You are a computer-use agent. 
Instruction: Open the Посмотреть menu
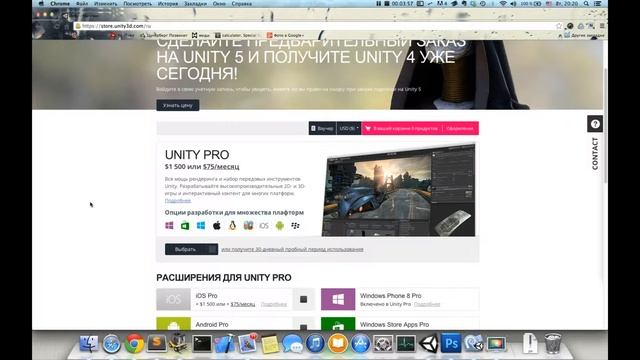point(138,4)
